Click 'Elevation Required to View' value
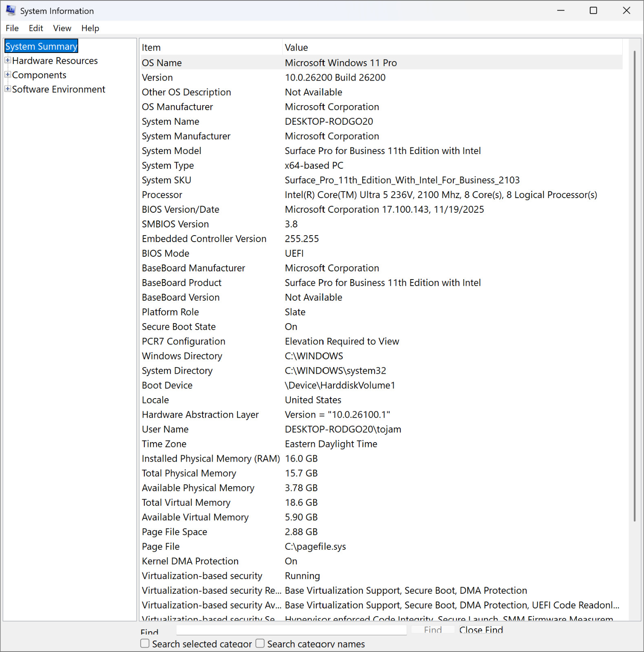This screenshot has width=644, height=652. click(x=342, y=341)
